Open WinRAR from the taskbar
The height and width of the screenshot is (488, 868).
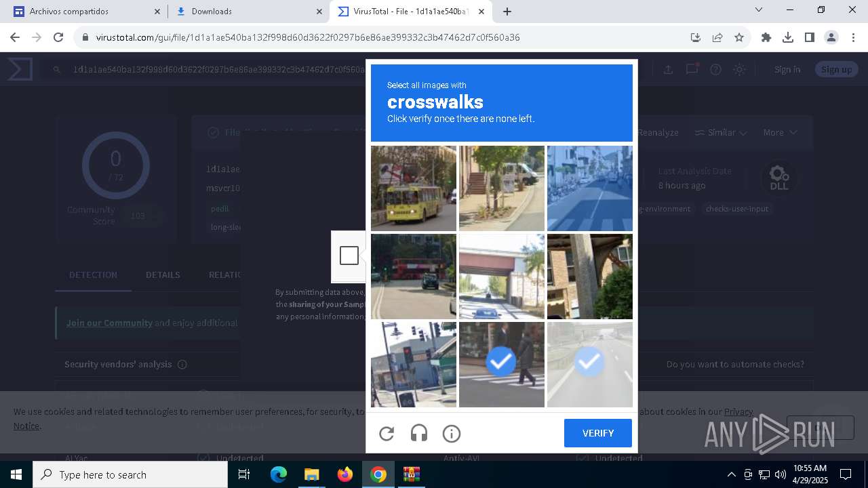pos(412,474)
